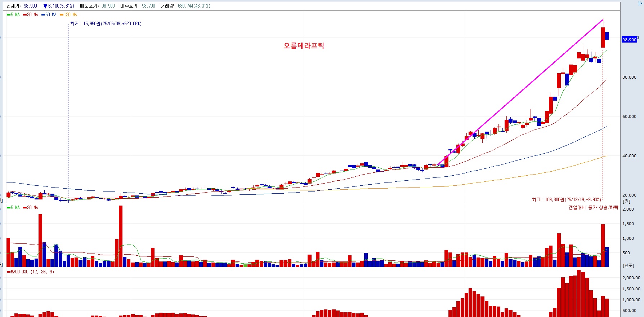
Task: Click the dotted grid panel icon at top-right
Action: tap(640, 4)
